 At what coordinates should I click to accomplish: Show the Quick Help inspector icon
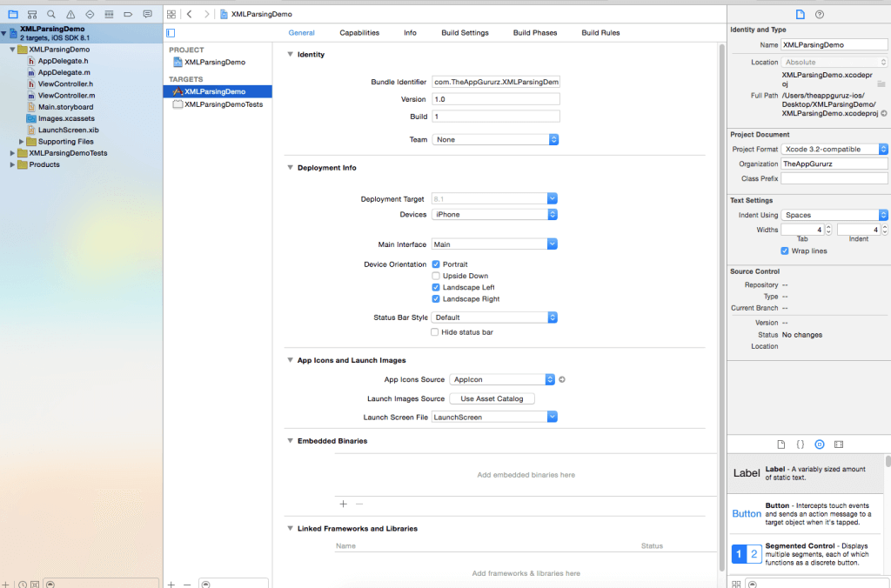(x=820, y=14)
